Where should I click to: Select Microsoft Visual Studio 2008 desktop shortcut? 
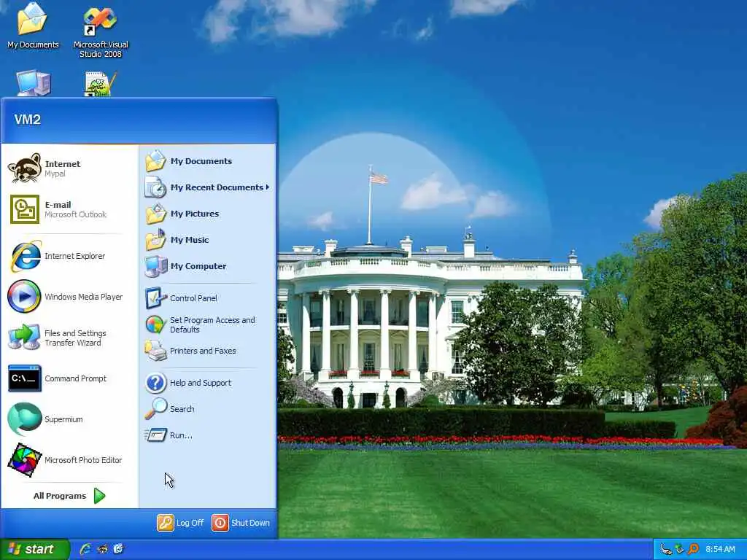101,31
